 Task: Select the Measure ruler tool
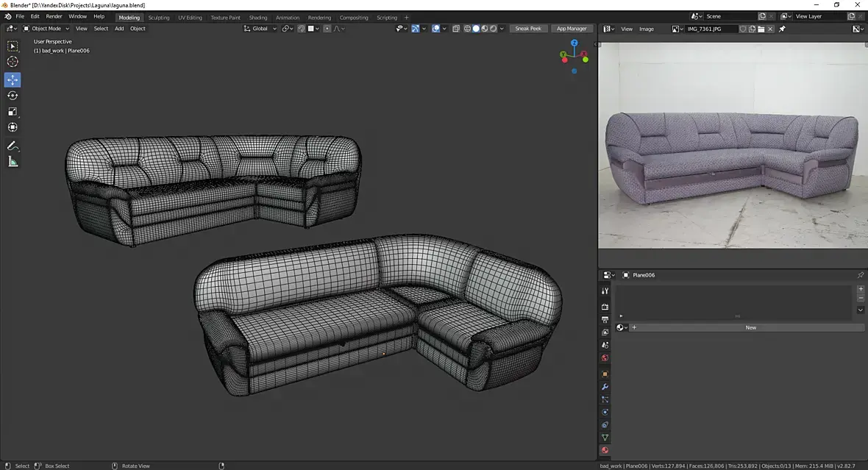[13, 162]
